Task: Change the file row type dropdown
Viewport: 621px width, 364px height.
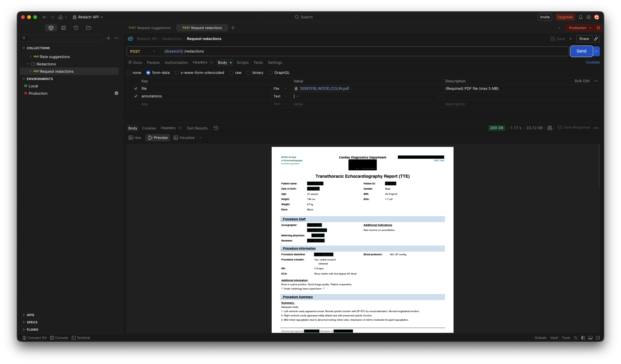Action: [x=280, y=89]
